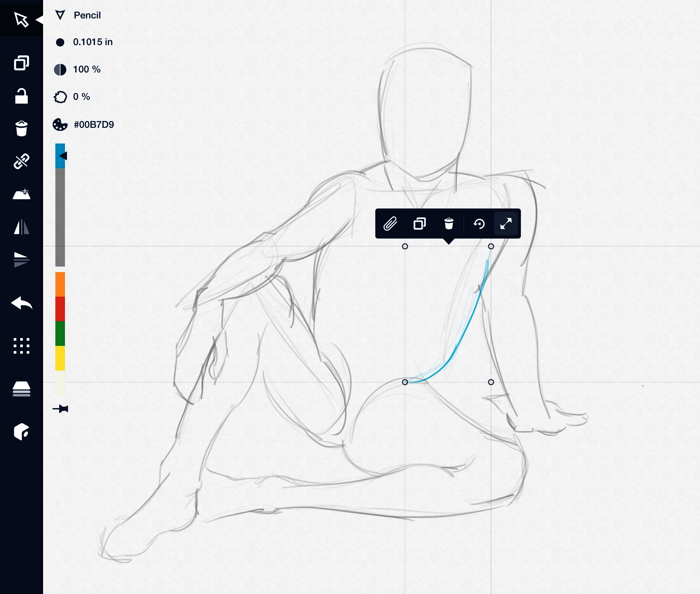This screenshot has height=594, width=700.
Task: Adjust brush size 0.1015 in
Action: 93,42
